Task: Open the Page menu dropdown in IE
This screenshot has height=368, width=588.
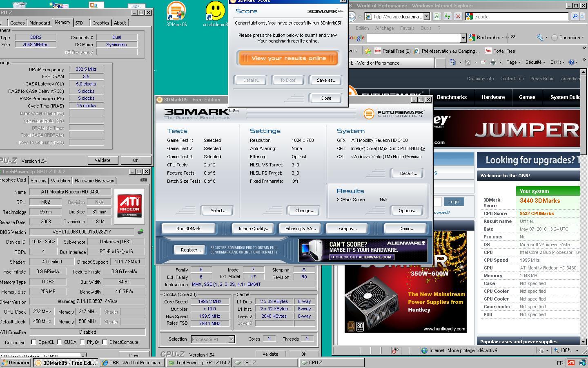Action: click(x=513, y=62)
